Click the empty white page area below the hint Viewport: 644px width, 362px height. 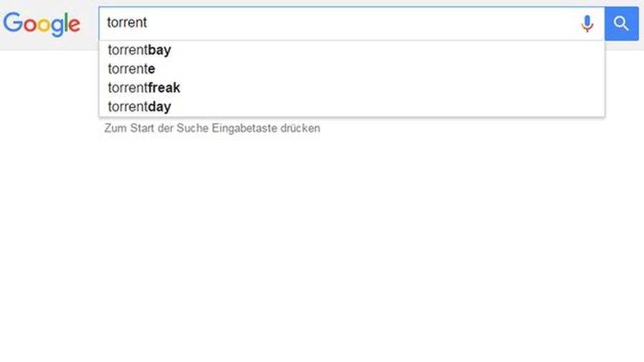pyautogui.click(x=322, y=250)
